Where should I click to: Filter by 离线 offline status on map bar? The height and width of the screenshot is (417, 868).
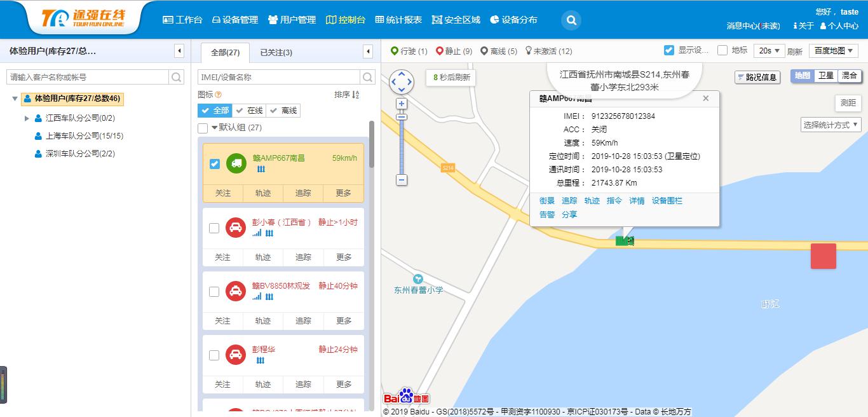tap(499, 51)
